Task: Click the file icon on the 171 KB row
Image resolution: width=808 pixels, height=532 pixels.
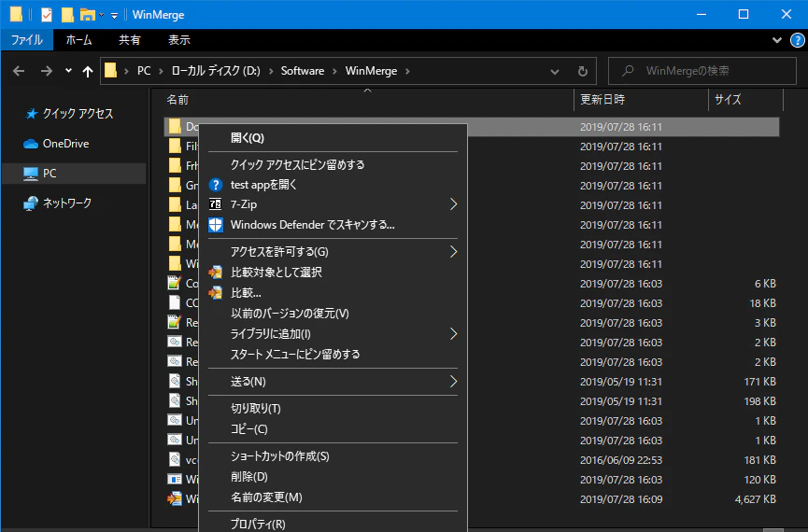Action: coord(176,382)
